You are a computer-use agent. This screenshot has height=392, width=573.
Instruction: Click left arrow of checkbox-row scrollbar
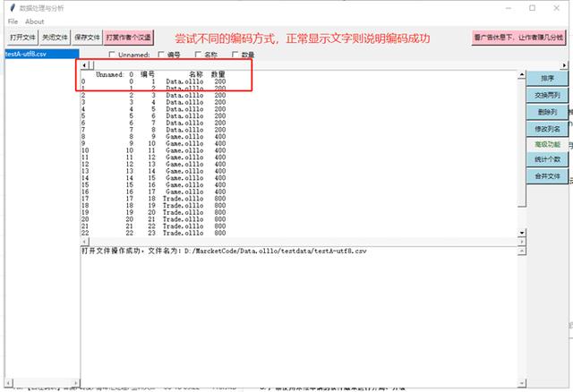pos(84,65)
